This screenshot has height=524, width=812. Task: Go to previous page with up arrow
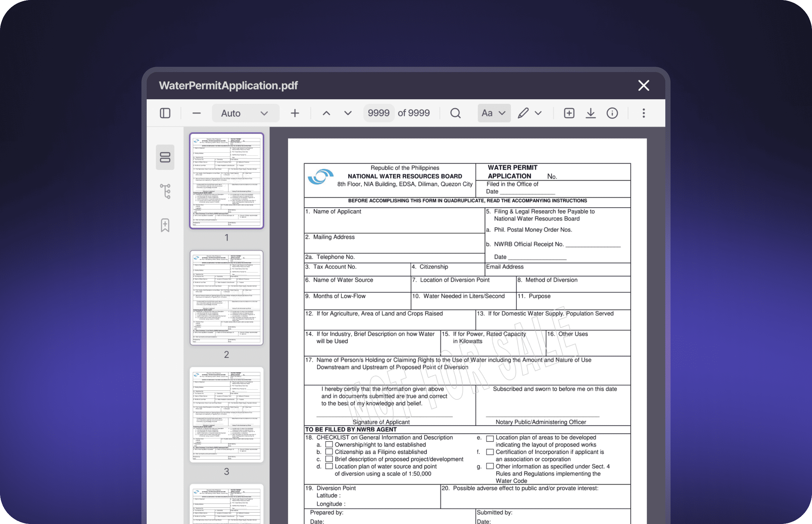[326, 113]
